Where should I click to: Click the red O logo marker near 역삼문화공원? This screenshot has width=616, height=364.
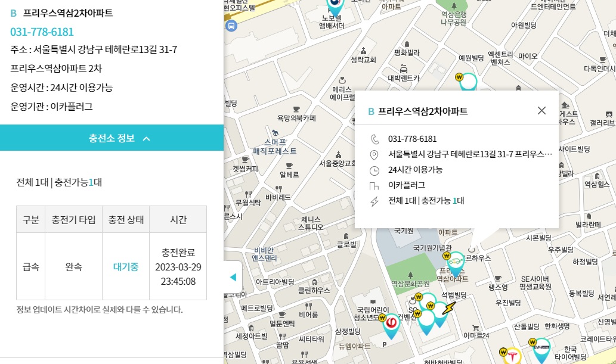click(x=391, y=322)
